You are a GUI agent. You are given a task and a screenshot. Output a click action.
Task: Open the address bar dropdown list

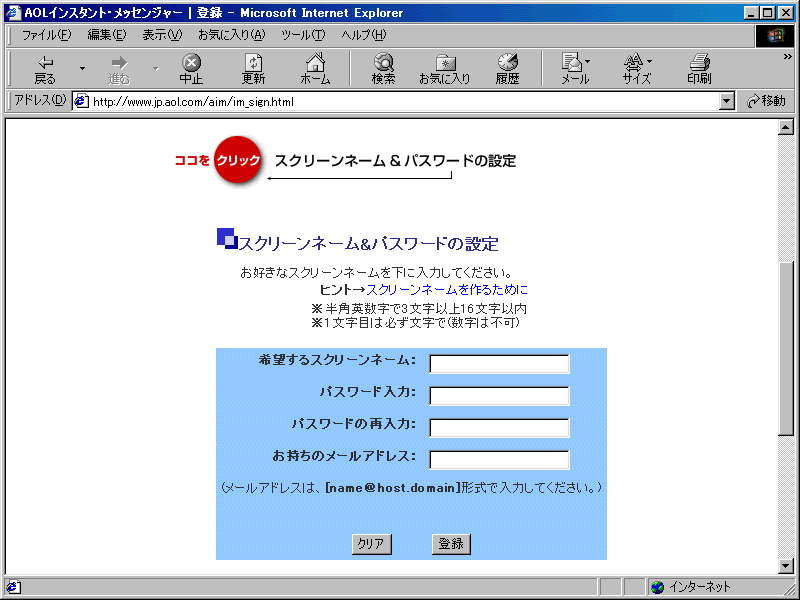pos(727,101)
